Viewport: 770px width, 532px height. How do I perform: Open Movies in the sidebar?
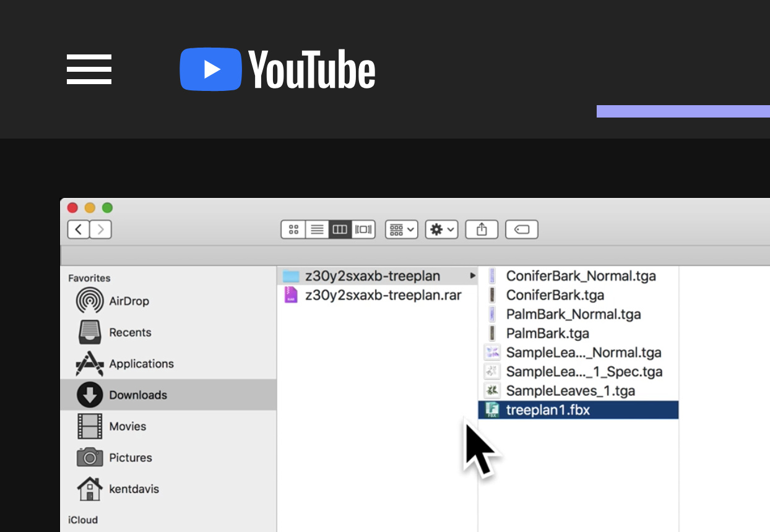[168, 426]
